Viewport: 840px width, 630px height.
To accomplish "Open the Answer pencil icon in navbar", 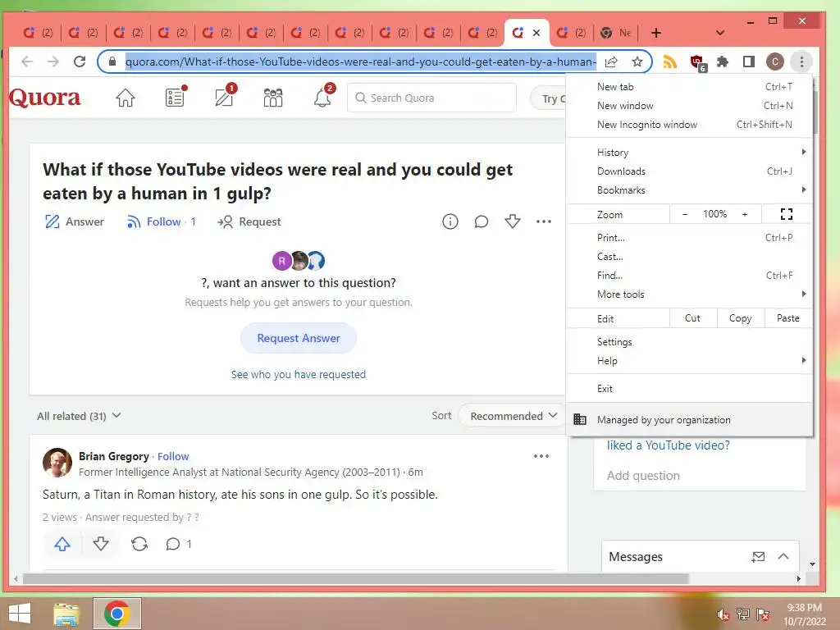I will pos(225,97).
